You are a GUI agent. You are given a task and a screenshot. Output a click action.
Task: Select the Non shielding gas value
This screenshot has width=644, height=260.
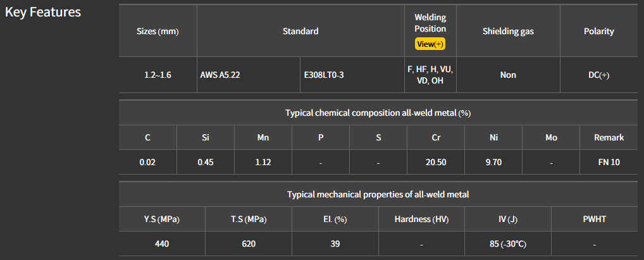click(508, 75)
